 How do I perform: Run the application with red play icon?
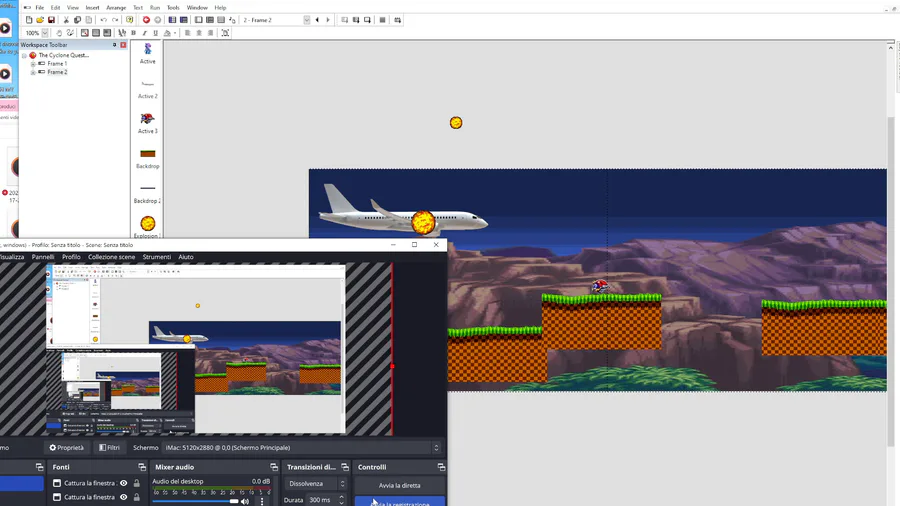tap(146, 20)
